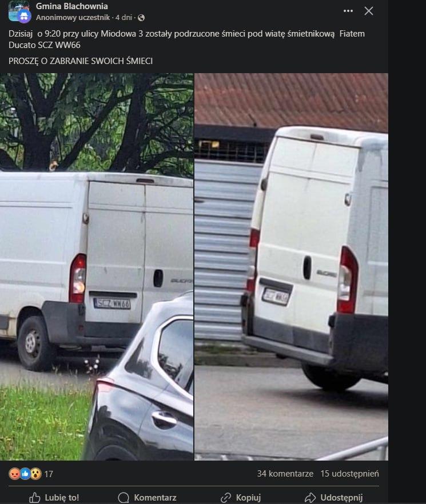426x504 pixels.
Task: Open the three-dot post options menu
Action: (x=348, y=11)
